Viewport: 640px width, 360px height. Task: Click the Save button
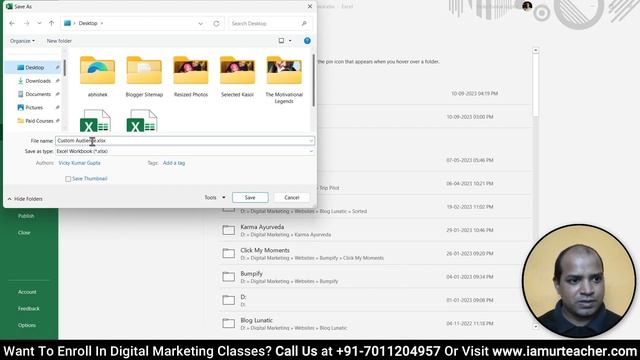click(x=250, y=198)
